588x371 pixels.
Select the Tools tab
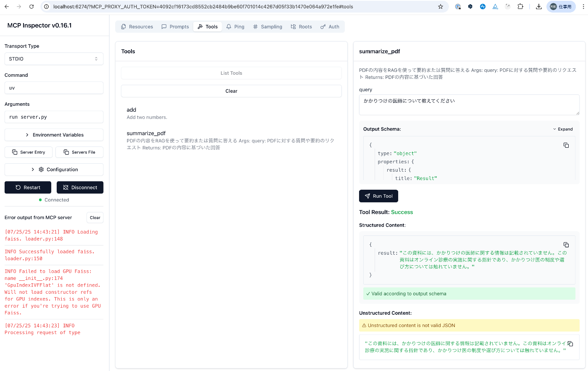click(207, 26)
